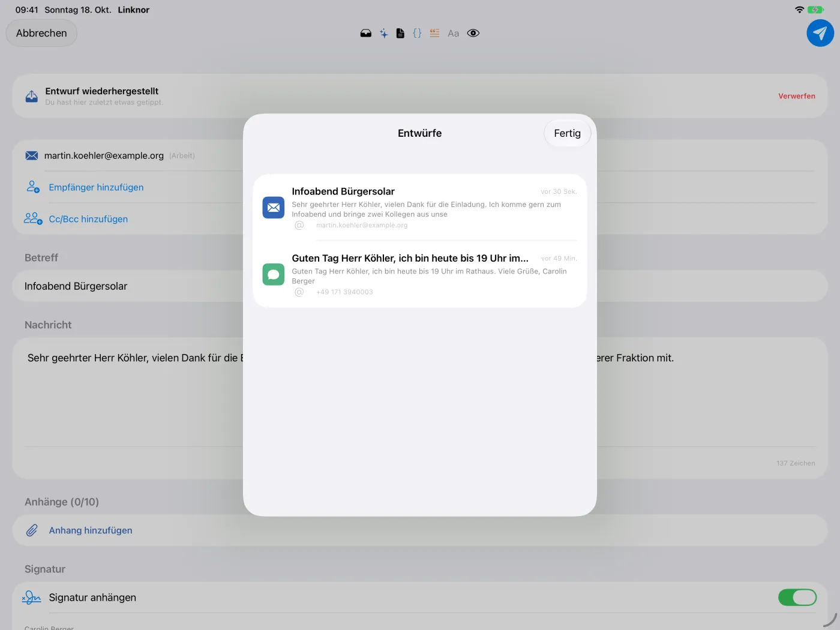Click the Cc/Bcc hinzufügen link
The image size is (840, 630).
point(88,219)
